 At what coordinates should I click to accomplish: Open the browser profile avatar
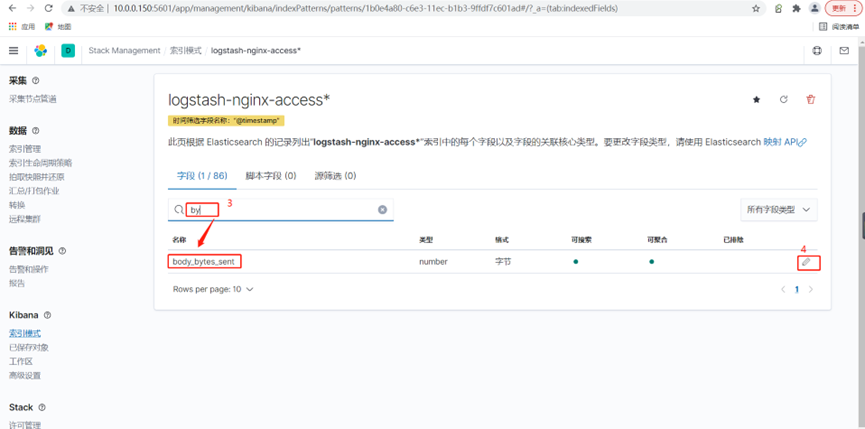[x=814, y=8]
